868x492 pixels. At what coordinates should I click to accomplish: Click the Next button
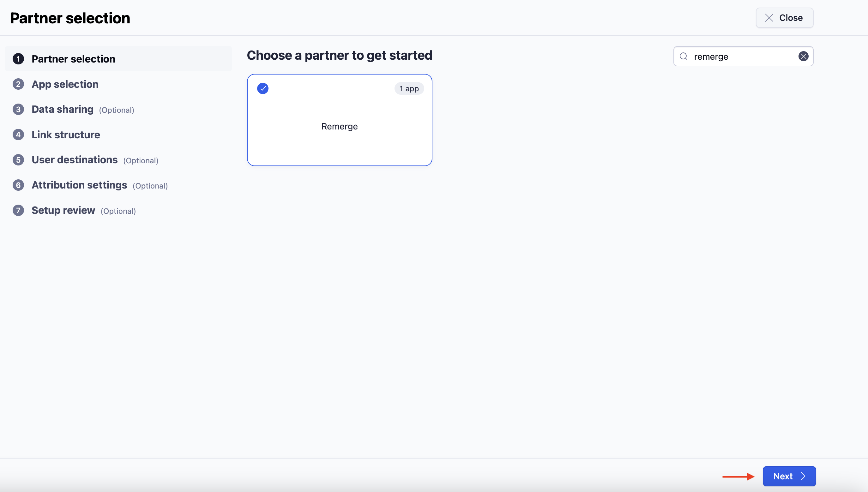[x=789, y=476]
